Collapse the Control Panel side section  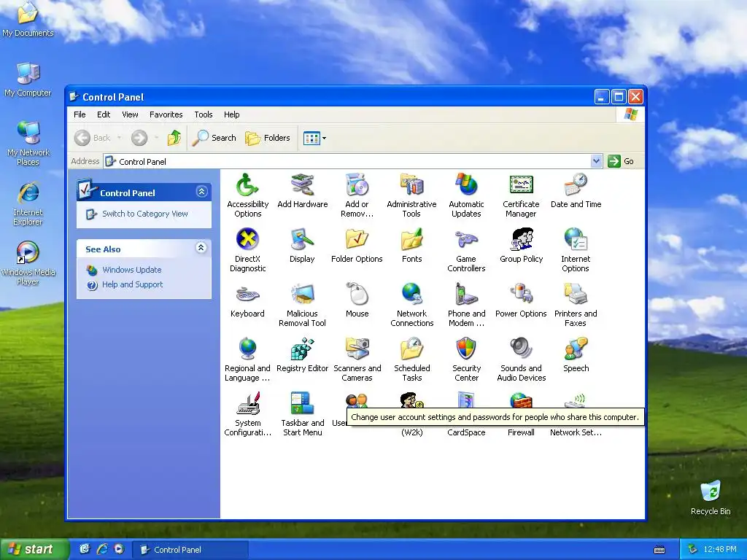coord(201,192)
